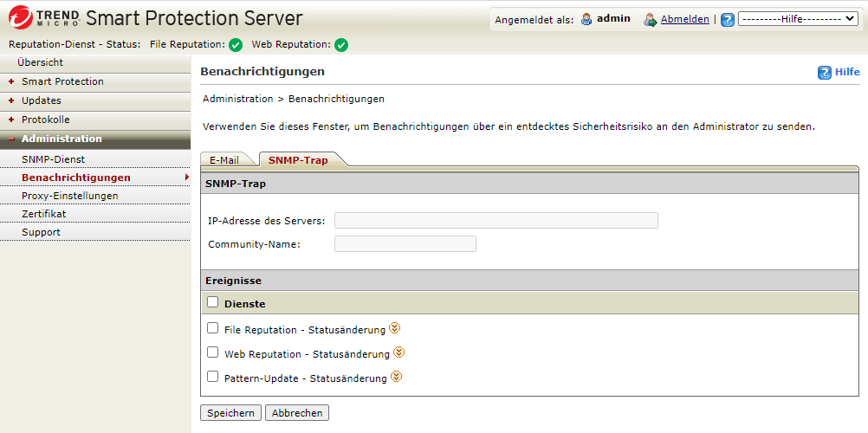The image size is (868, 433).
Task: Click the blue Hilfe question mark icon
Action: 825,73
